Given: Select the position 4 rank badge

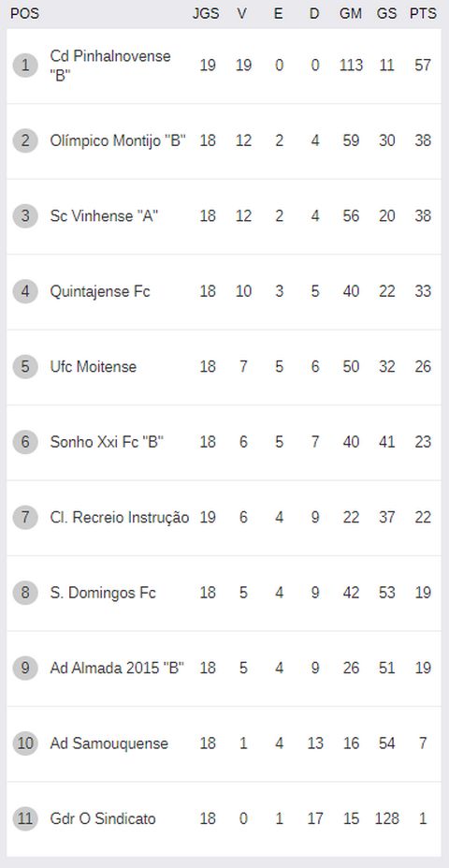Looking at the screenshot, I should 25,291.
